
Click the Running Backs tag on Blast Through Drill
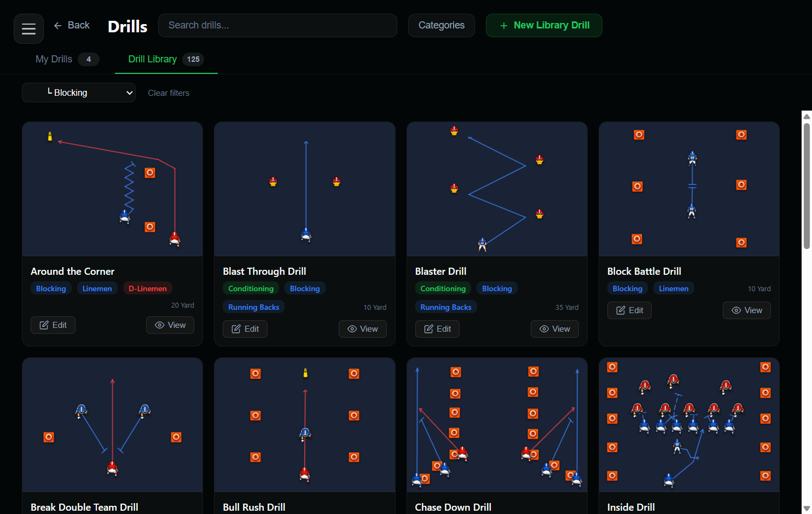[x=254, y=307]
